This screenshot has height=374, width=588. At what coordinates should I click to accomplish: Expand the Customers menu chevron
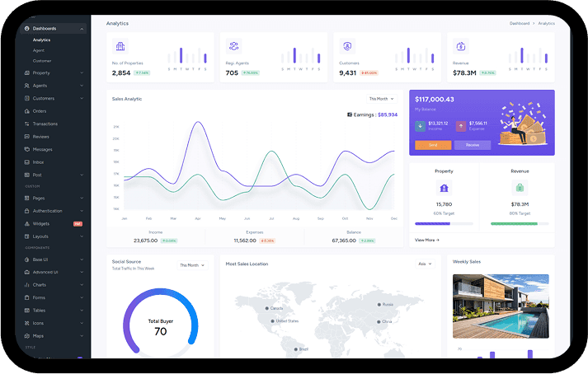pos(82,98)
